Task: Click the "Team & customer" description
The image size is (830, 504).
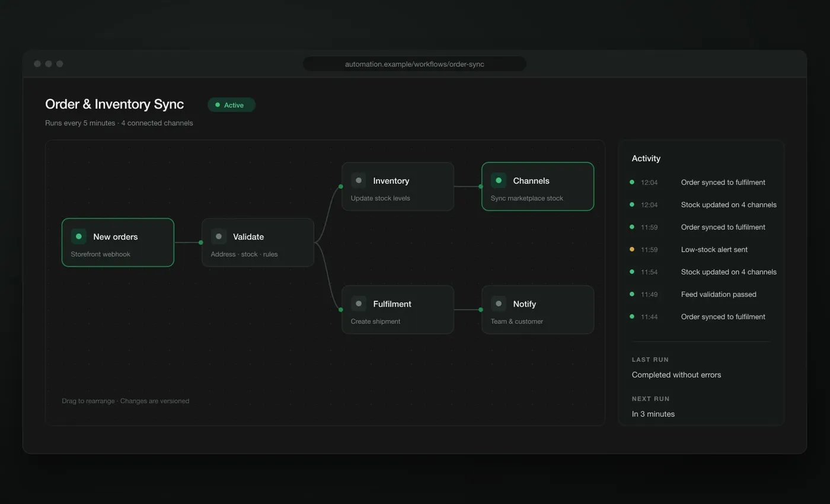Action: 517,321
